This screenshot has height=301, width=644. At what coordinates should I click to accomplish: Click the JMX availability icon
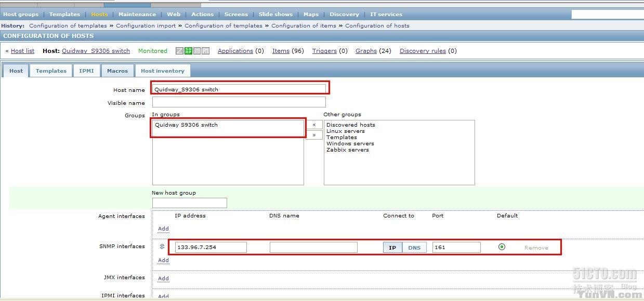pos(197,51)
